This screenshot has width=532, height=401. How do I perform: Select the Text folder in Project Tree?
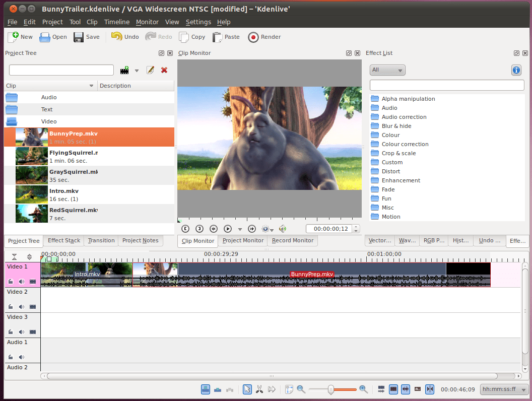[89, 109]
